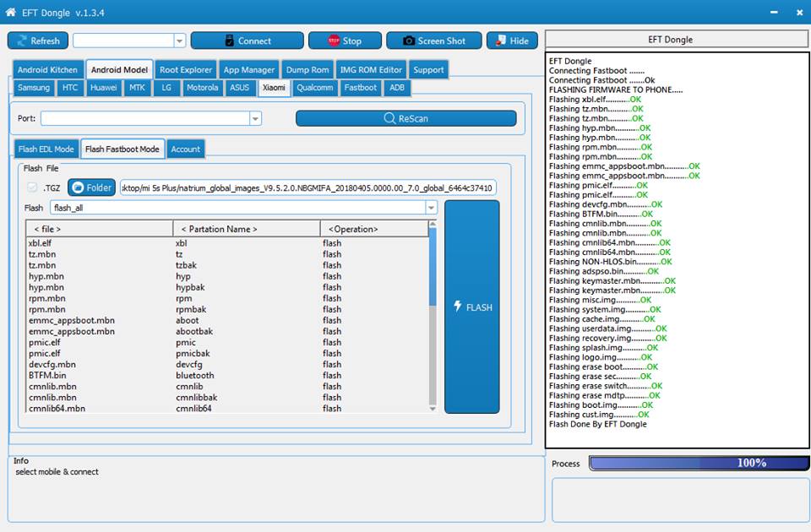Image resolution: width=811 pixels, height=532 pixels.
Task: Click the Hide button icon
Action: 501,41
